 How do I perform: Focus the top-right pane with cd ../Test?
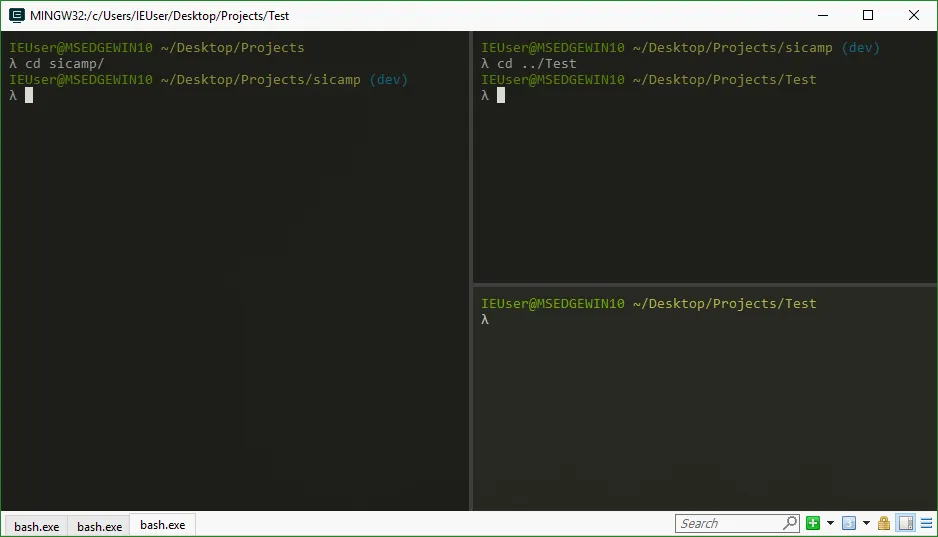click(x=704, y=180)
